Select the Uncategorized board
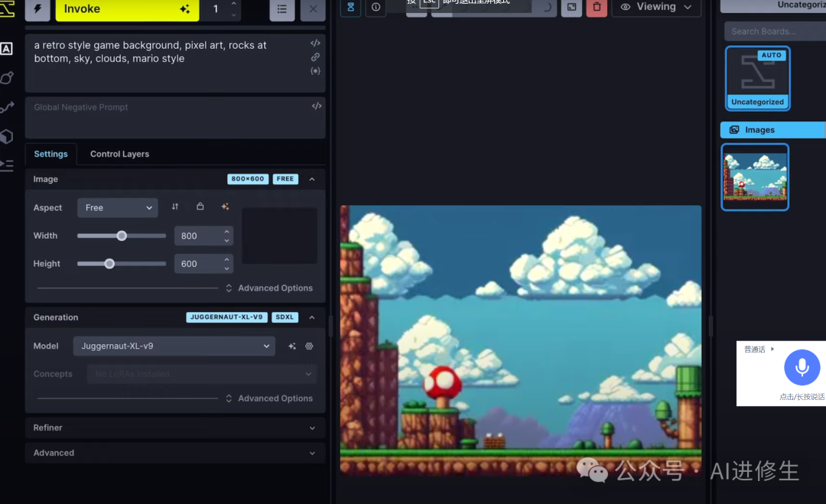Image resolution: width=826 pixels, height=504 pixels. point(757,79)
